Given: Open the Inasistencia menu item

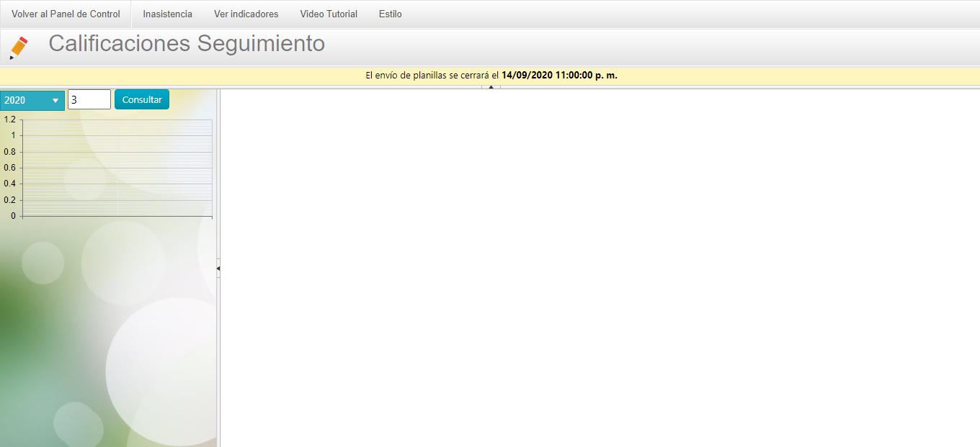Looking at the screenshot, I should tap(167, 14).
